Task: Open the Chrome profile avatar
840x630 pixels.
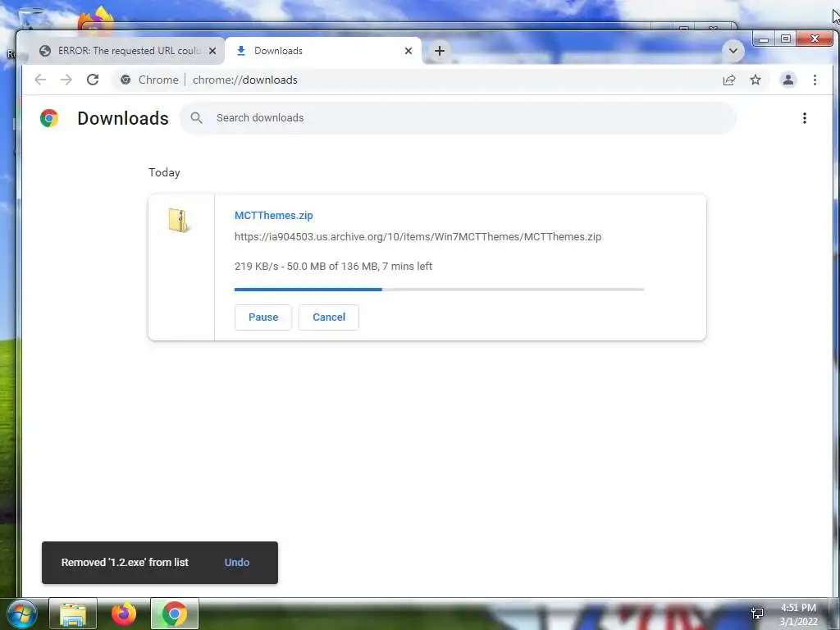Action: pos(788,80)
